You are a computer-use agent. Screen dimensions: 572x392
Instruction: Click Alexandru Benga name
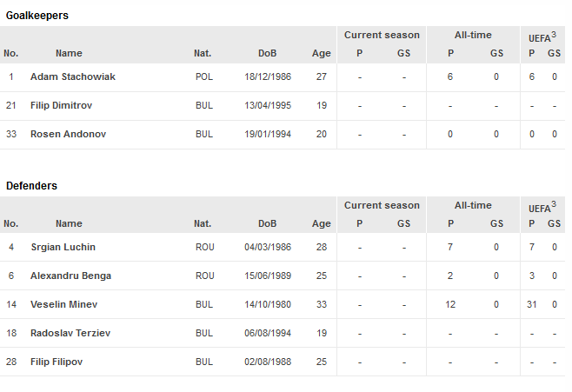(70, 276)
